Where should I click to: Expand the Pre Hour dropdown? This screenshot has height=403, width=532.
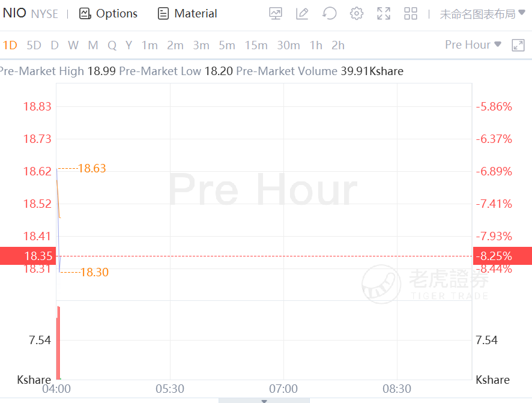click(x=473, y=44)
